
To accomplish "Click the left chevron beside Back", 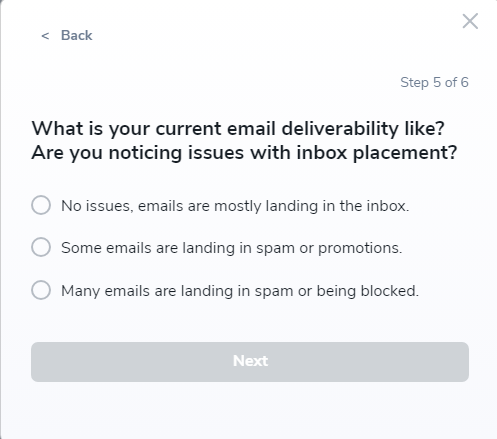I will coord(45,36).
